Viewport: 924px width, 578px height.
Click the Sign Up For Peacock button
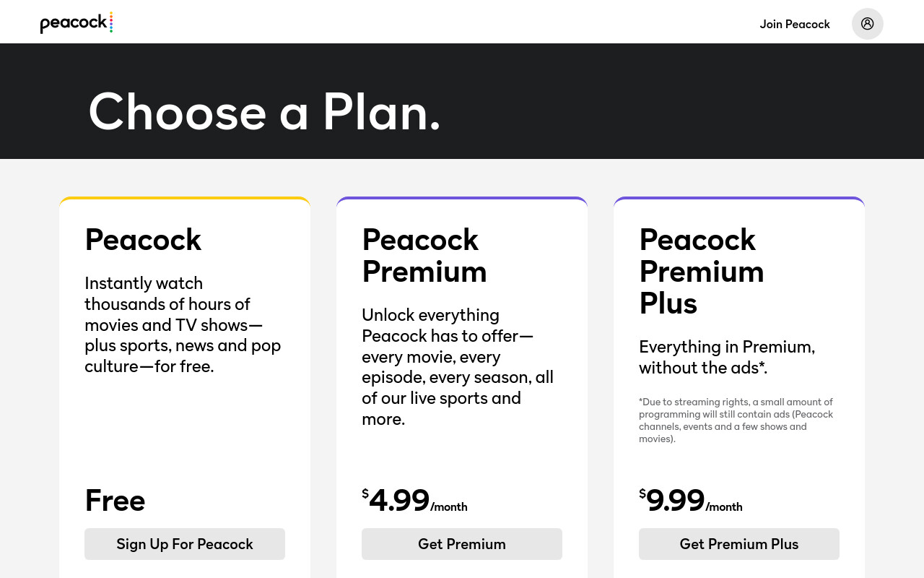point(185,544)
